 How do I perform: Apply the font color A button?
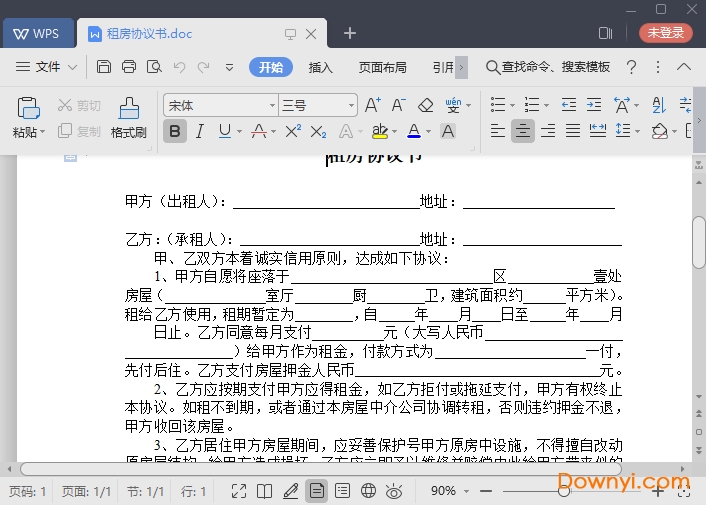click(414, 131)
